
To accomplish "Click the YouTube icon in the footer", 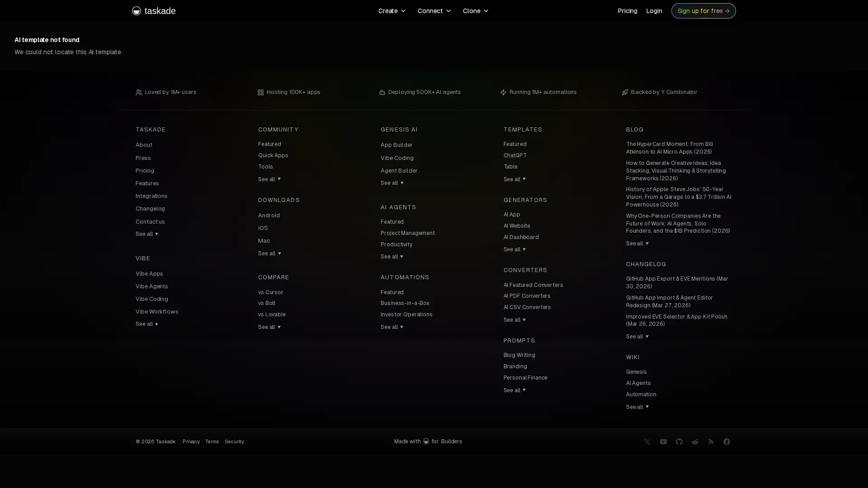I will tap(663, 441).
